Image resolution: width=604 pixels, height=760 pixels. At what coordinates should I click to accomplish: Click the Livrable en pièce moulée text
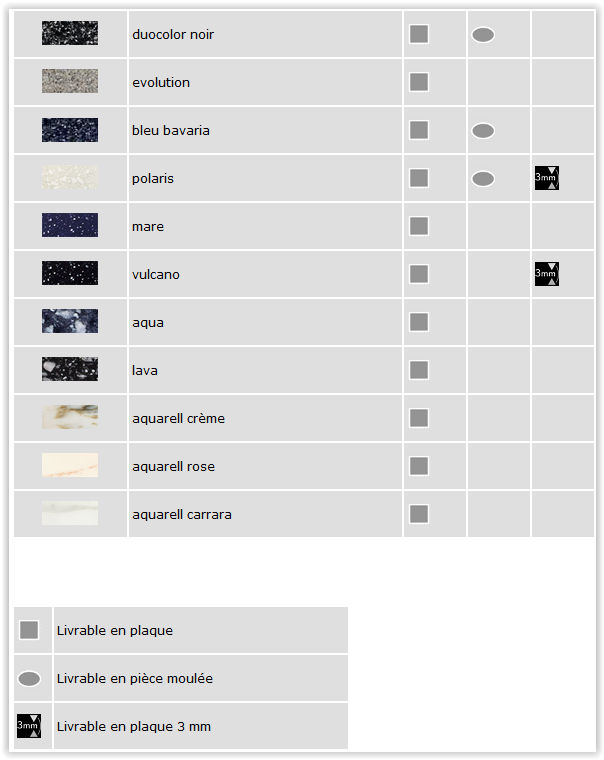click(135, 678)
